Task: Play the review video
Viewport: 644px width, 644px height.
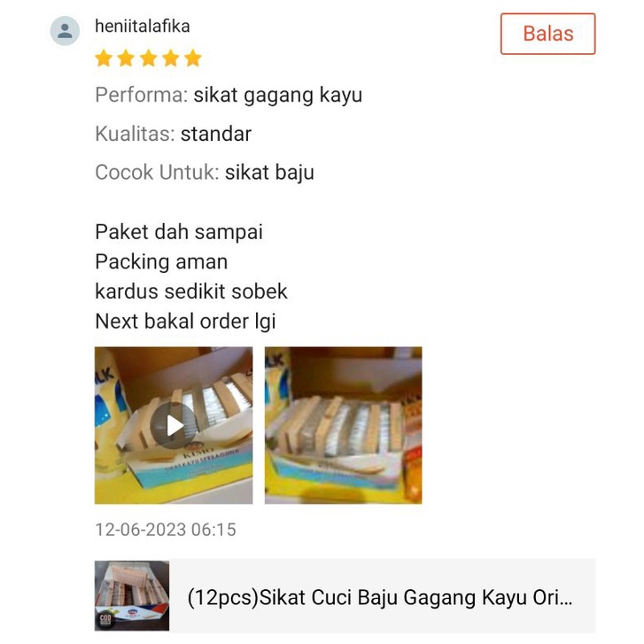Action: (x=174, y=425)
